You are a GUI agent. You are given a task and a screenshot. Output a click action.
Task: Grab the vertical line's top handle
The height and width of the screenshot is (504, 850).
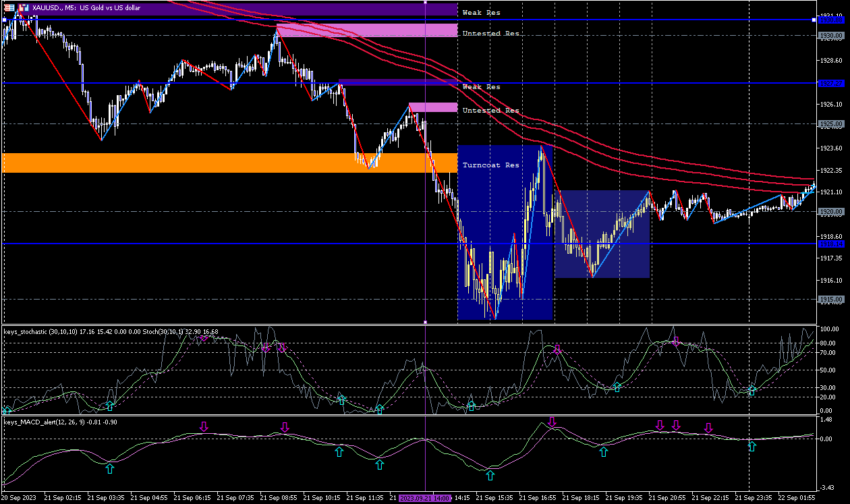click(425, 2)
